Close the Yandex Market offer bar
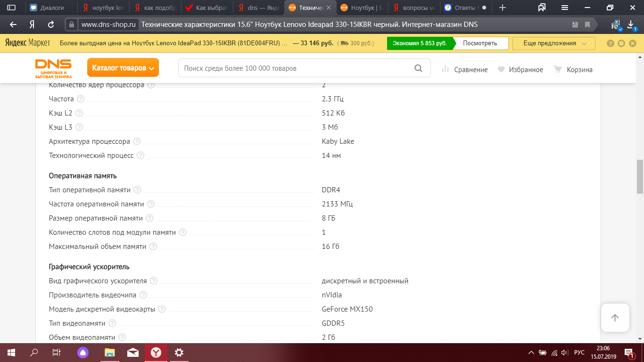The height and width of the screenshot is (362, 644). pos(633,43)
